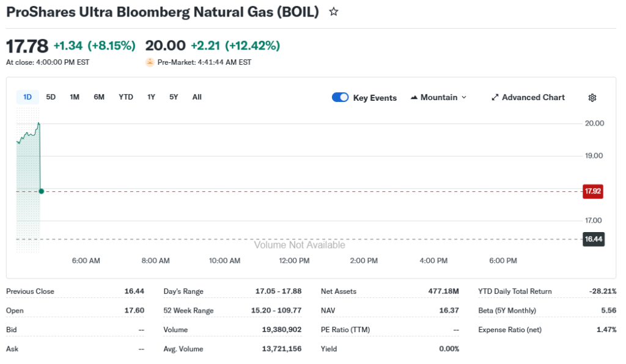This screenshot has height=364, width=626.
Task: Show the 6M chart range
Action: point(99,97)
